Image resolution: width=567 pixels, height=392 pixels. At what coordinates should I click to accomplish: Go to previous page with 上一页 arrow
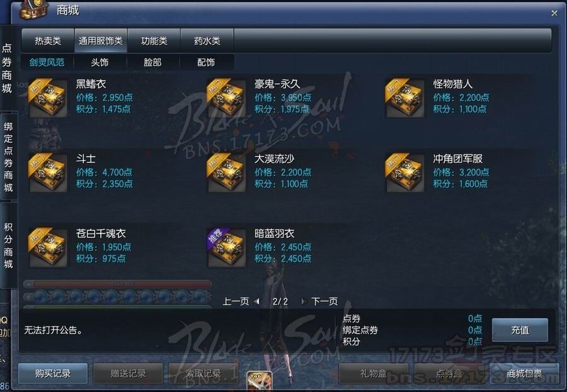[x=257, y=301]
